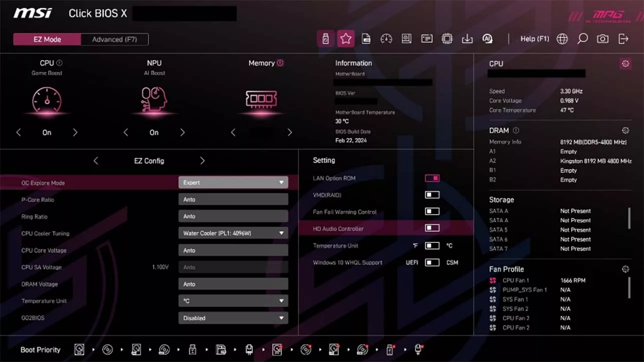Image resolution: width=644 pixels, height=362 pixels.
Task: Toggle the HD Audio Controller switch
Action: click(x=432, y=228)
